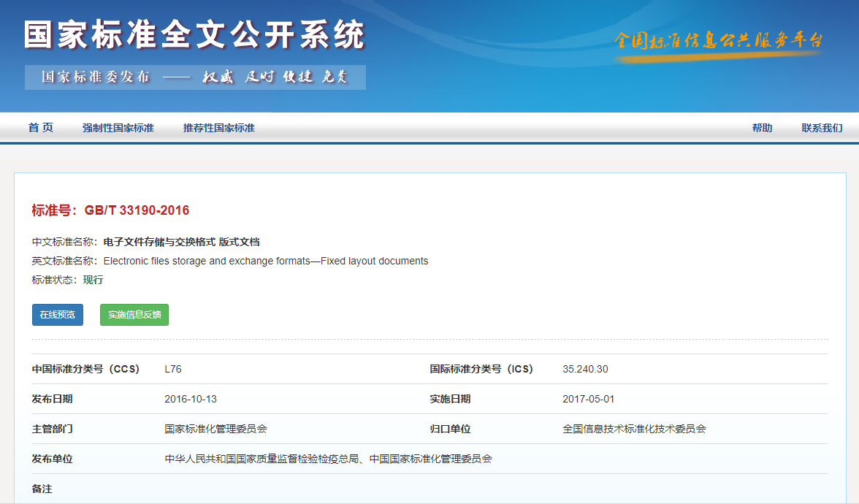Click English title Electronic files storage and exchange formats
Screen dimensions: 859x504
[266, 261]
